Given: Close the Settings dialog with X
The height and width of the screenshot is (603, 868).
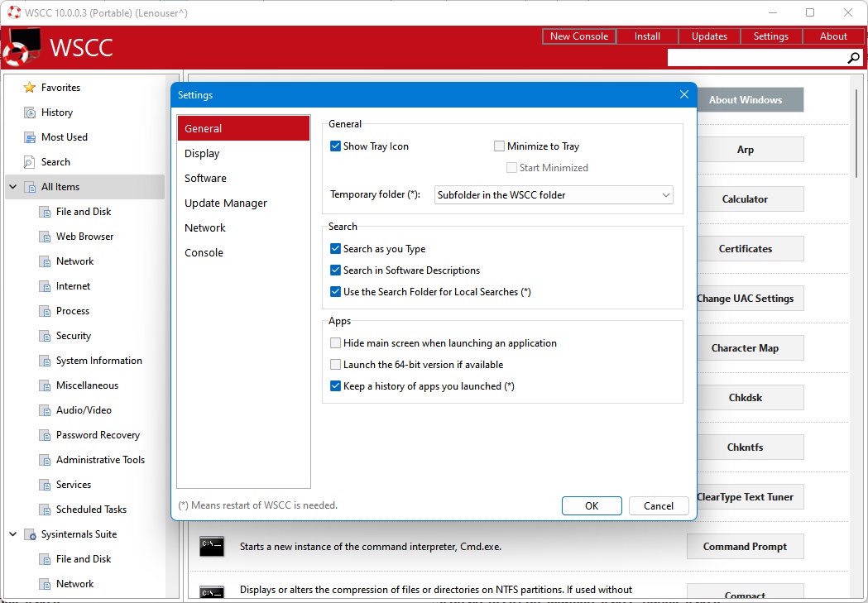Looking at the screenshot, I should coord(684,94).
